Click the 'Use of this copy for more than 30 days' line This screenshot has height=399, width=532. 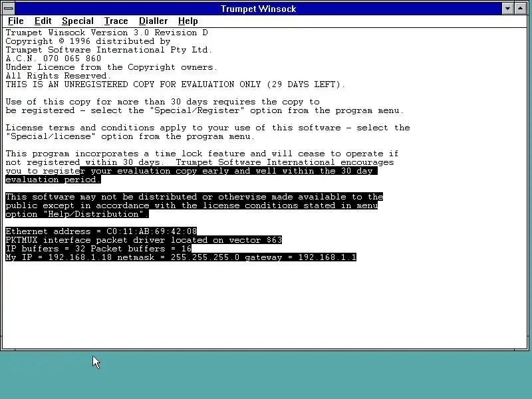tap(162, 102)
